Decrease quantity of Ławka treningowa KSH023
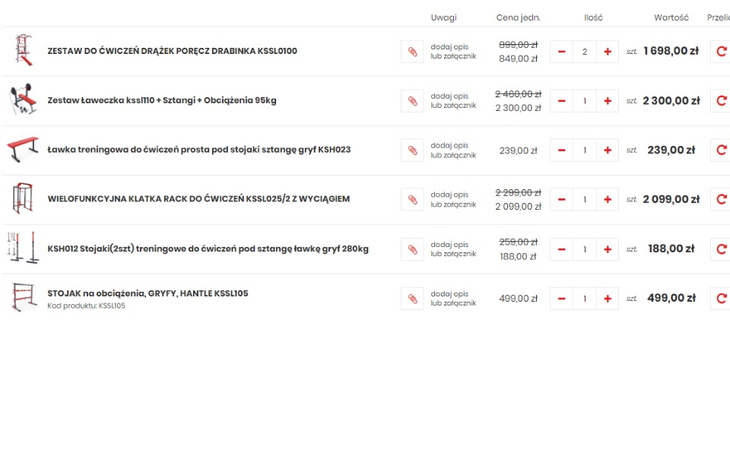 561,150
